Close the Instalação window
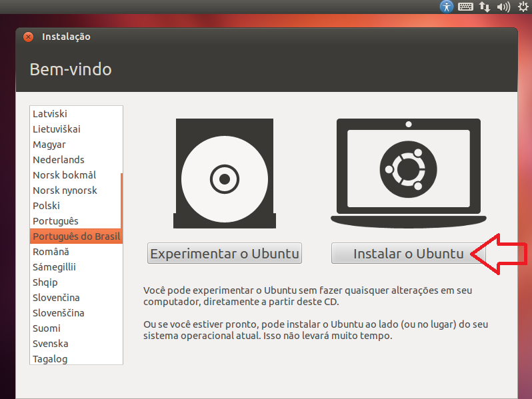Screen dimensions: 532x399 point(29,37)
